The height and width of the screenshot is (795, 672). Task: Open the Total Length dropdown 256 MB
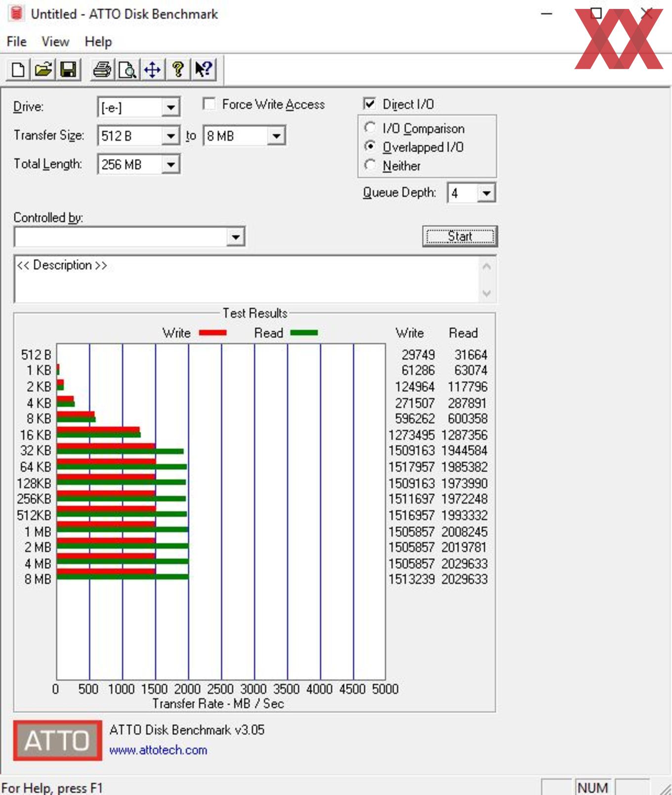[x=170, y=165]
